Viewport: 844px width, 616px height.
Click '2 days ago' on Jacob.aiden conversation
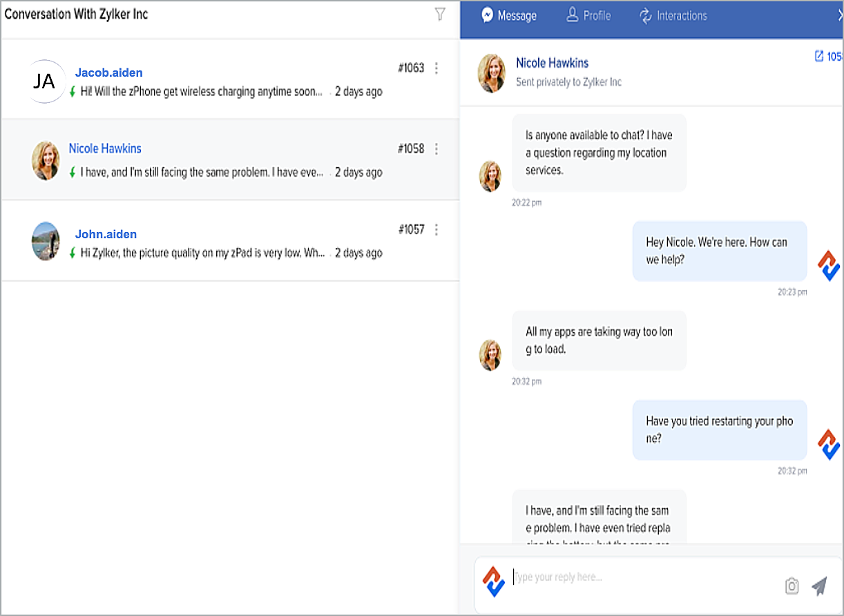tap(358, 92)
